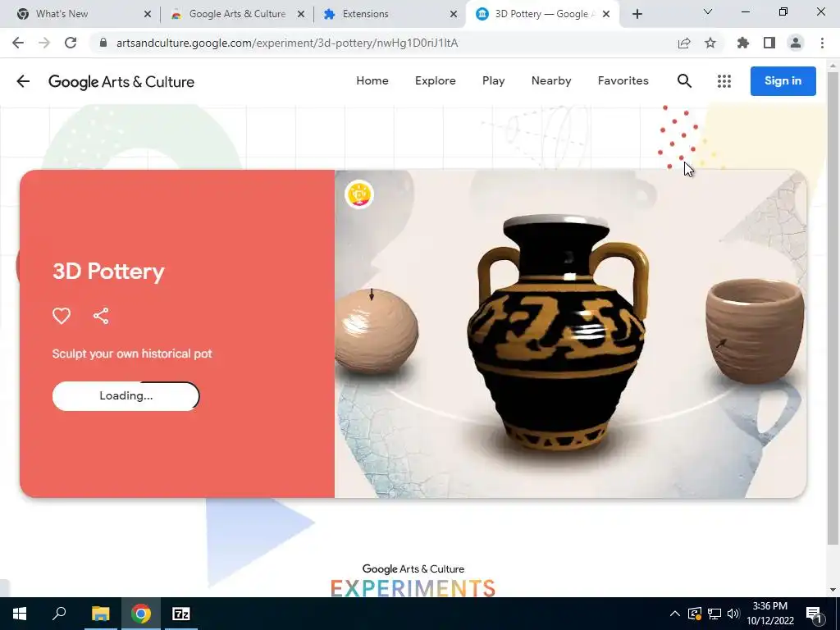The height and width of the screenshot is (630, 840).
Task: Bookmark this page with the star icon
Action: pyautogui.click(x=710, y=43)
